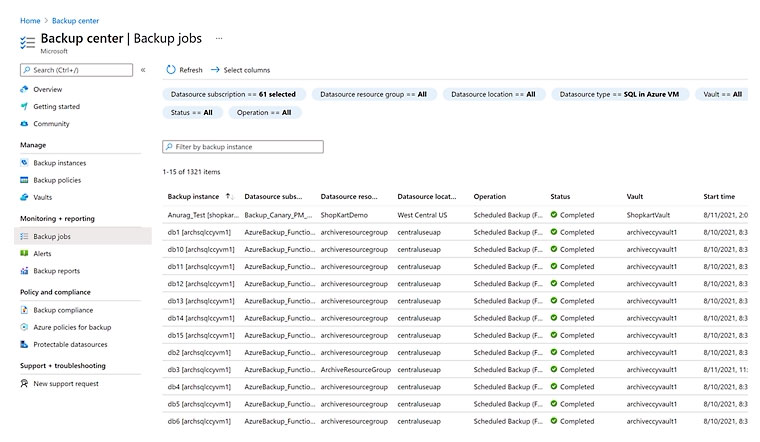760x442 pixels.
Task: Open Backup compliance menu item
Action: (x=63, y=310)
